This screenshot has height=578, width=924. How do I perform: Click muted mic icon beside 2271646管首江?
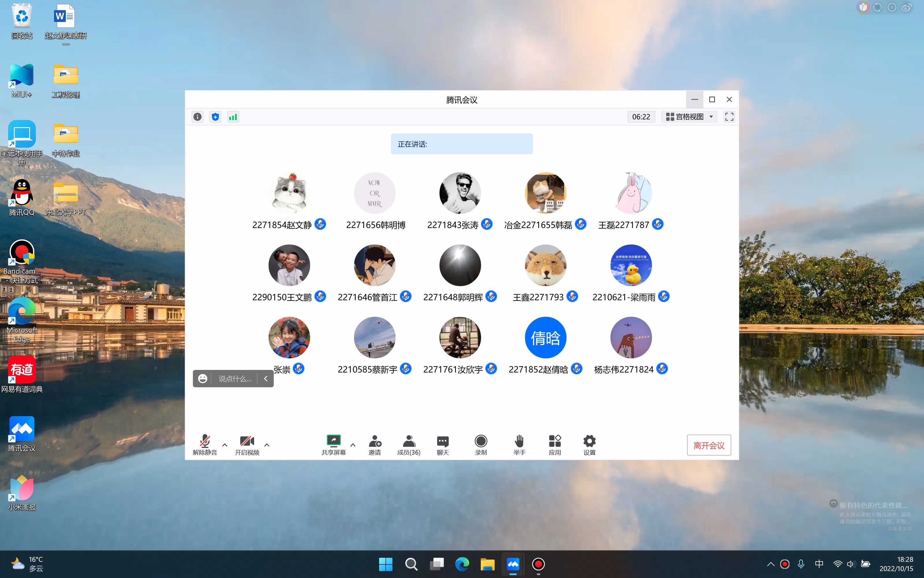405,296
